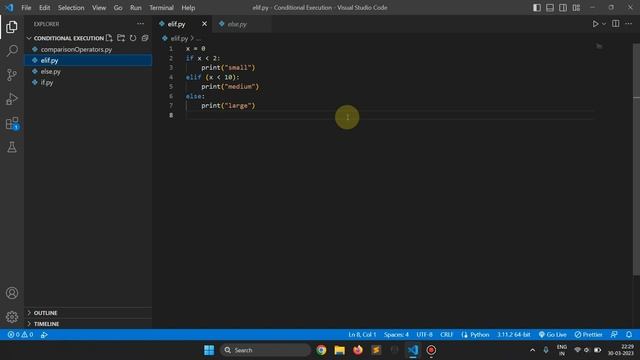Create a new folder in Explorer
The image size is (640, 360).
(x=121, y=38)
